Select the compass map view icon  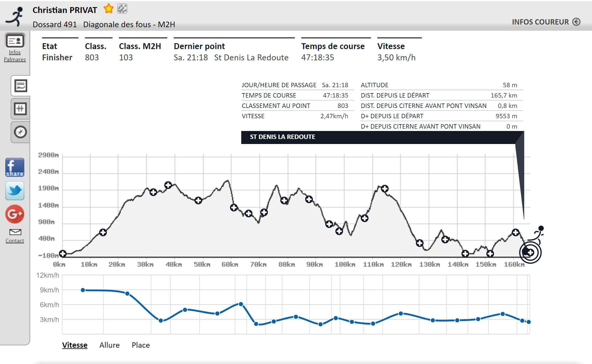20,132
